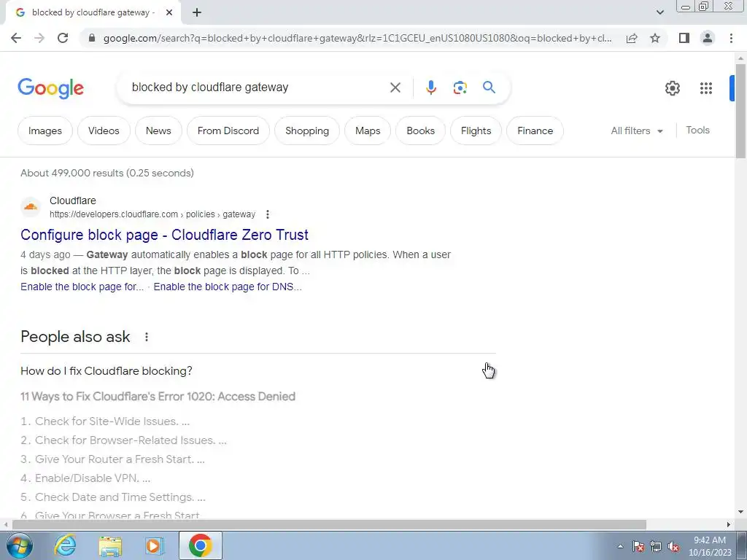View site information padlock icon
Image resolution: width=747 pixels, height=560 pixels.
(x=92, y=38)
